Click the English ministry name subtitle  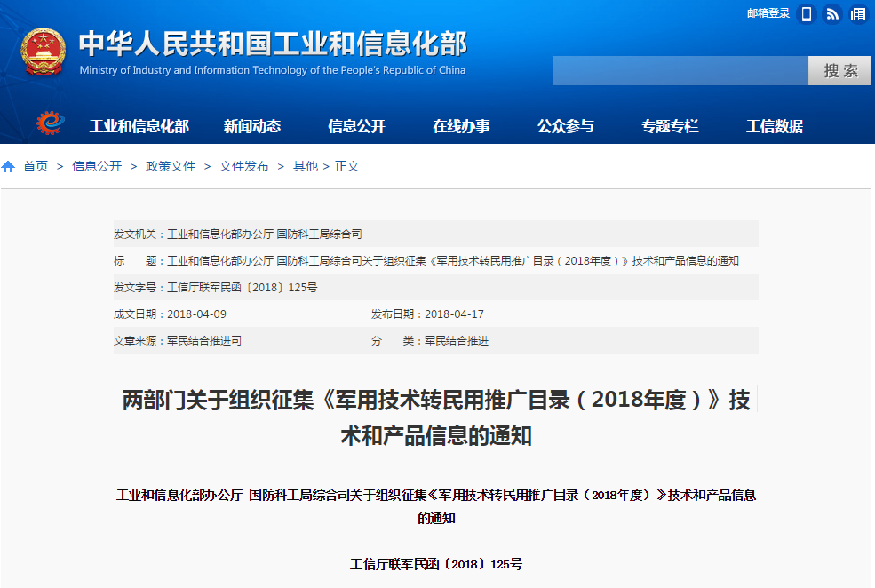click(273, 70)
